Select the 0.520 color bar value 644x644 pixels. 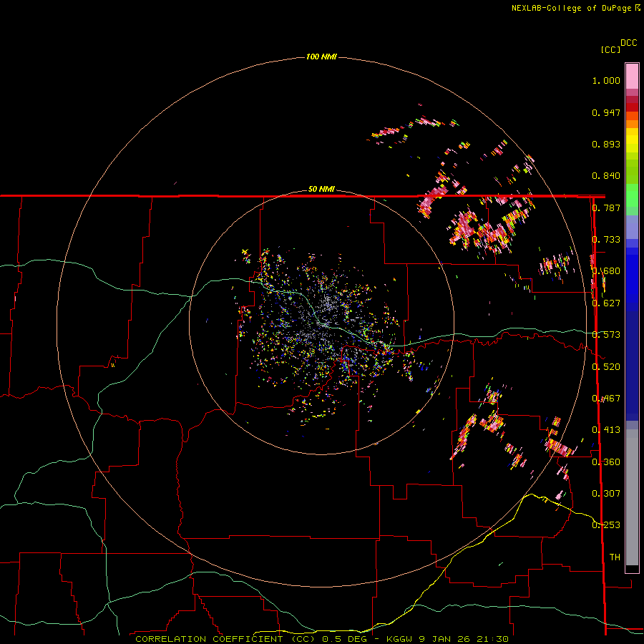tap(606, 367)
